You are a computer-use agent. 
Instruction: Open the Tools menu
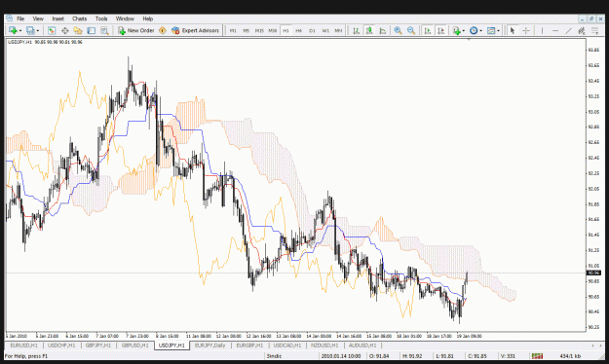(101, 18)
